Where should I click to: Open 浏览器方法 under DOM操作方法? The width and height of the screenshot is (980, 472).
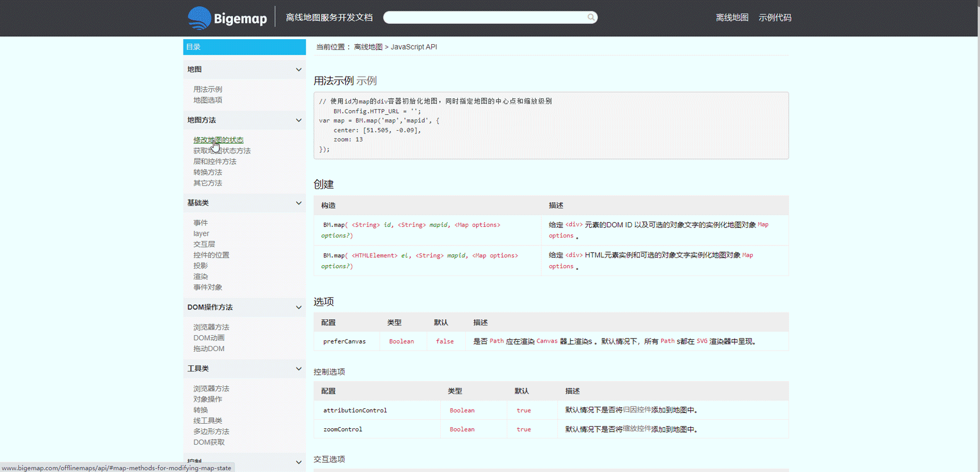(211, 327)
